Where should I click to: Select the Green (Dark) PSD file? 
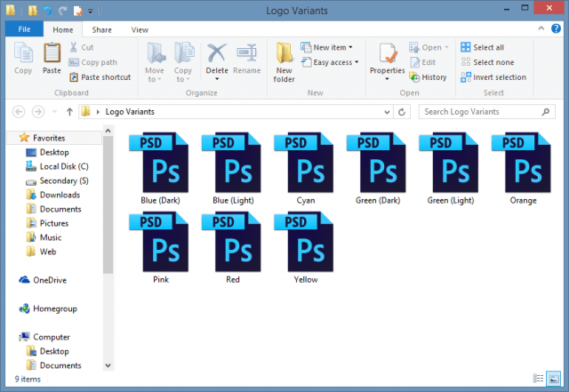pyautogui.click(x=377, y=169)
